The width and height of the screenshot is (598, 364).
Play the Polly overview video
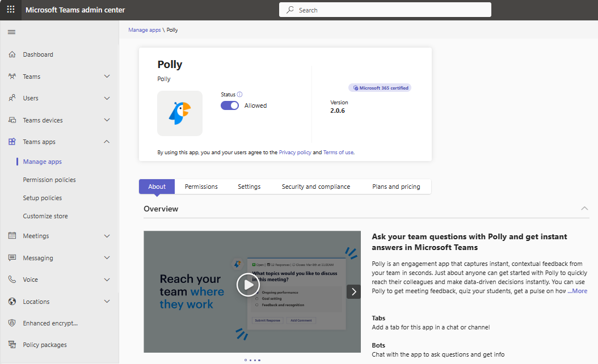tap(248, 285)
